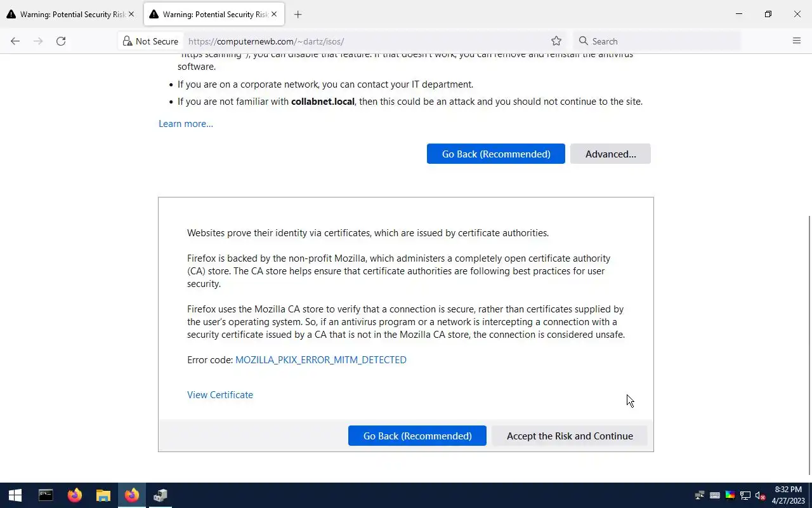The image size is (812, 508).
Task: Click the muted volume tray icon
Action: tap(761, 495)
